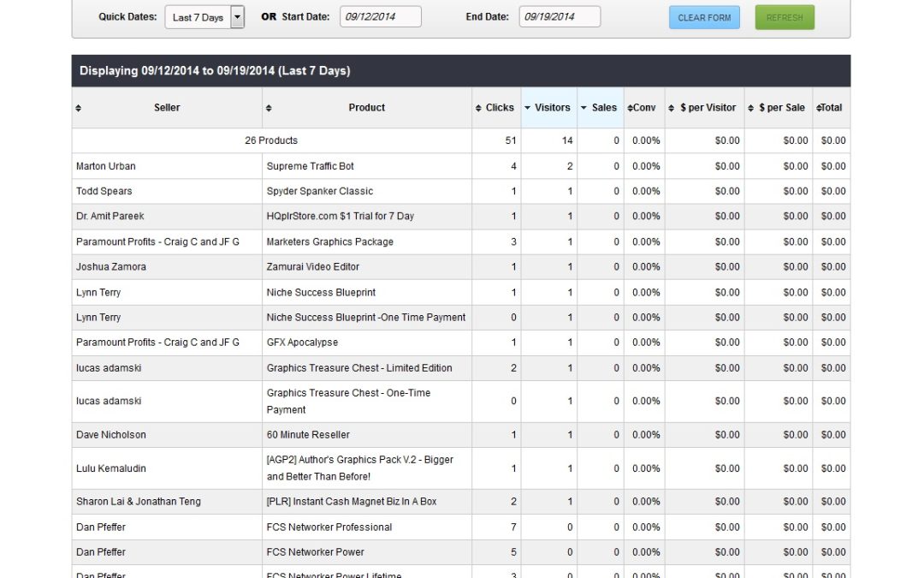This screenshot has height=578, width=924.
Task: Select product Marketers Graphics Package
Action: pyautogui.click(x=329, y=241)
